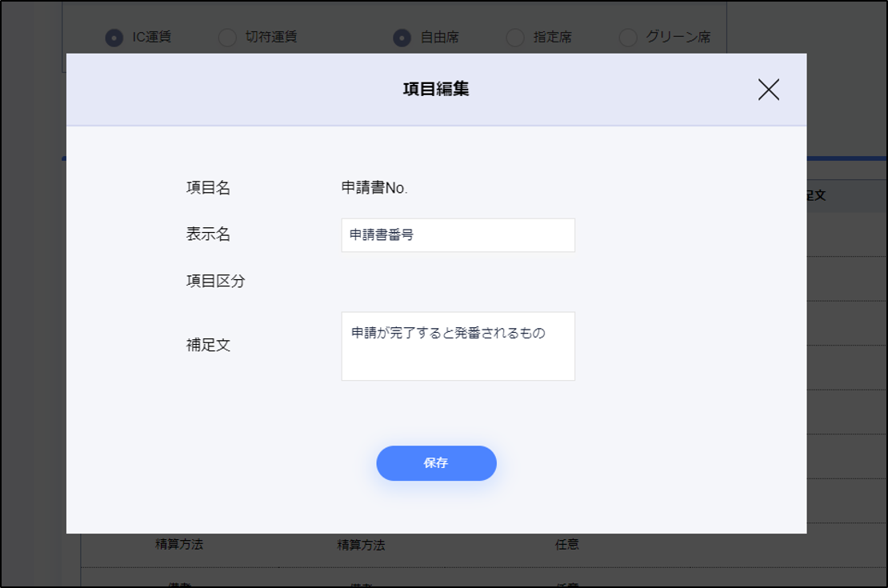Screen dimensions: 888x588
Task: Click the 申請書No. item name value
Action: (x=374, y=188)
